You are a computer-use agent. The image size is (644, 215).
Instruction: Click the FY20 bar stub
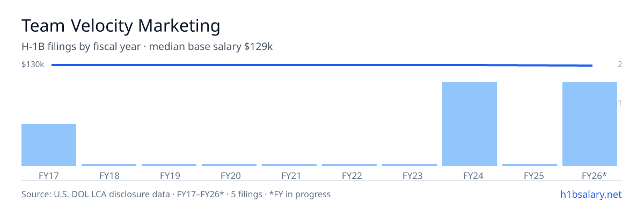coord(229,165)
